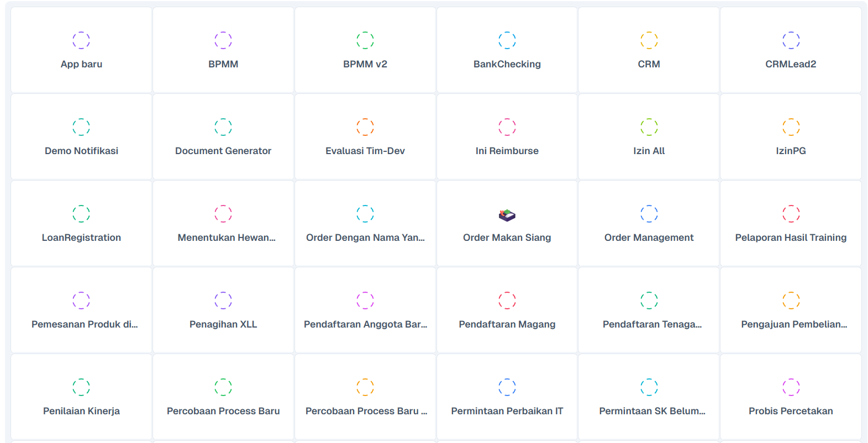Click the red dashed icon above Pendaftaran Magang
The image size is (868, 443).
click(507, 300)
